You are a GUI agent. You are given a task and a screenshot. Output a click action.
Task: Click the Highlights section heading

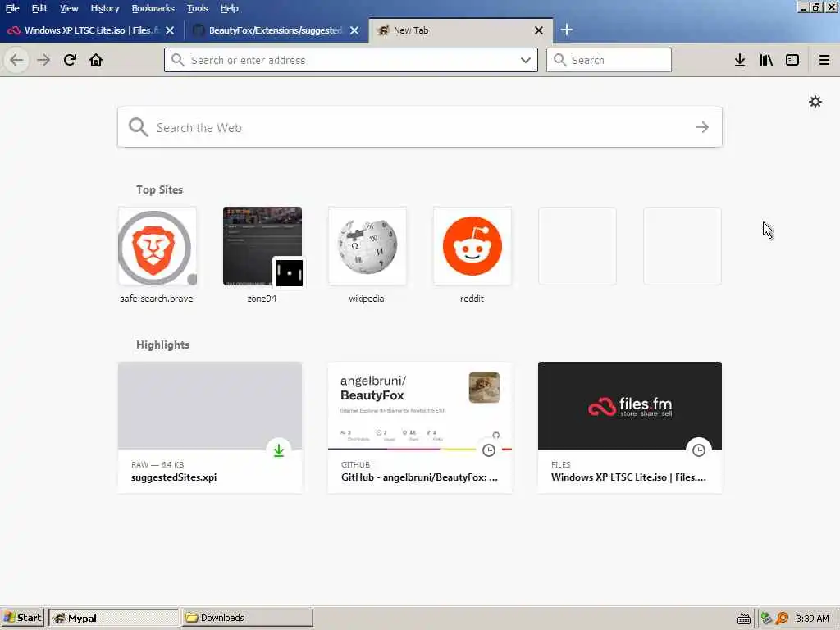(x=162, y=345)
